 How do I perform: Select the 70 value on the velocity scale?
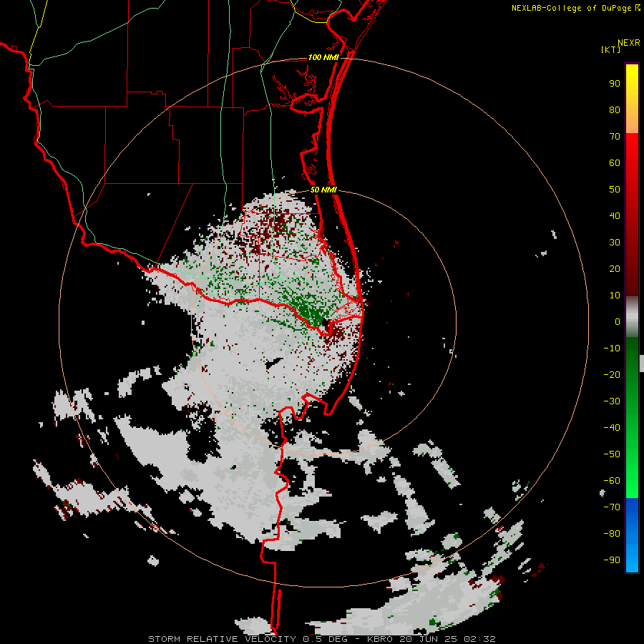pyautogui.click(x=615, y=137)
